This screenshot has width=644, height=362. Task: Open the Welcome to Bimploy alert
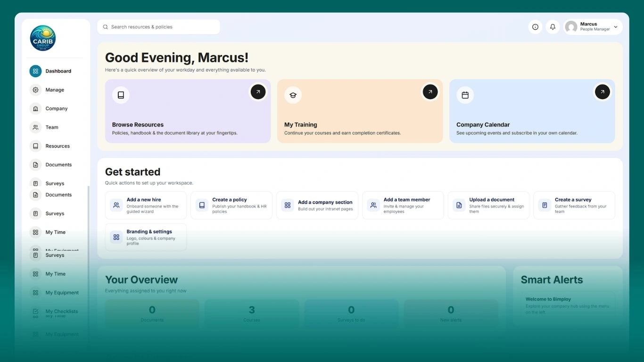click(x=568, y=305)
